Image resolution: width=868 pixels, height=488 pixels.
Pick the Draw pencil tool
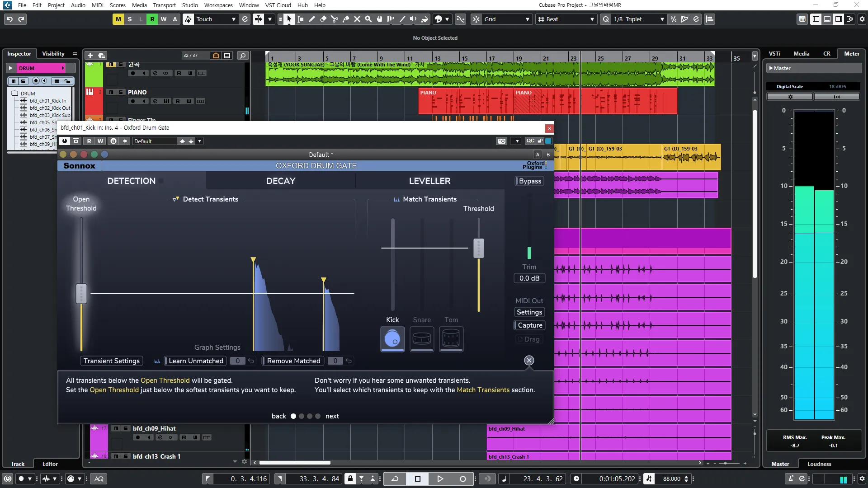pyautogui.click(x=311, y=19)
